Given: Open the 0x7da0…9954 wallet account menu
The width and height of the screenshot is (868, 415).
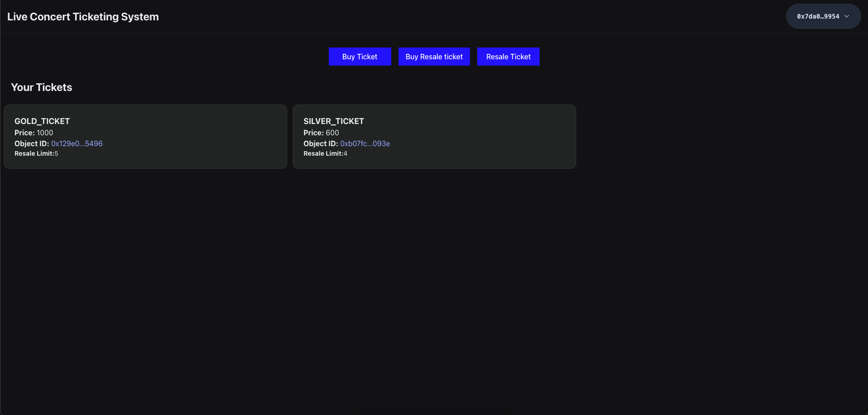Looking at the screenshot, I should (823, 16).
